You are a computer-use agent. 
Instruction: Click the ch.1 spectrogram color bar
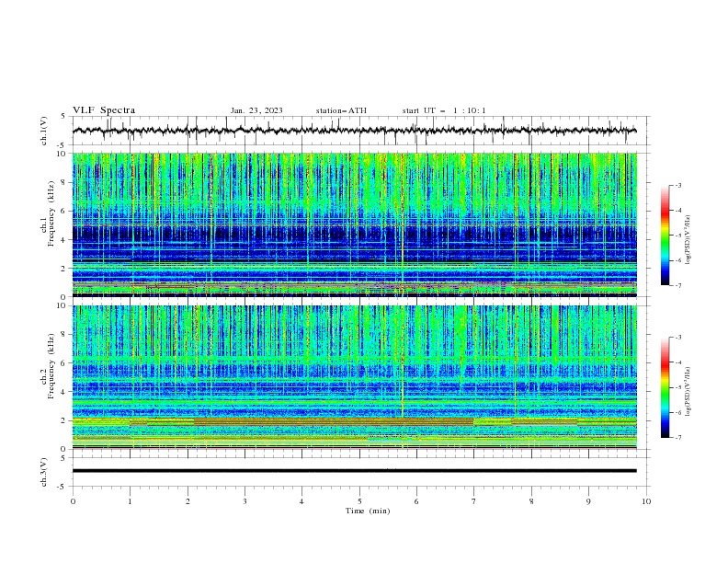(665, 236)
